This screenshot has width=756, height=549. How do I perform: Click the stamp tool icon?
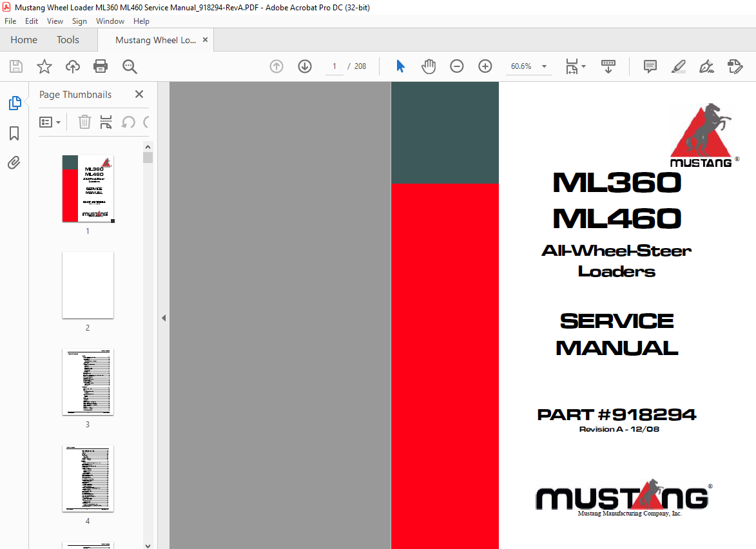click(735, 66)
